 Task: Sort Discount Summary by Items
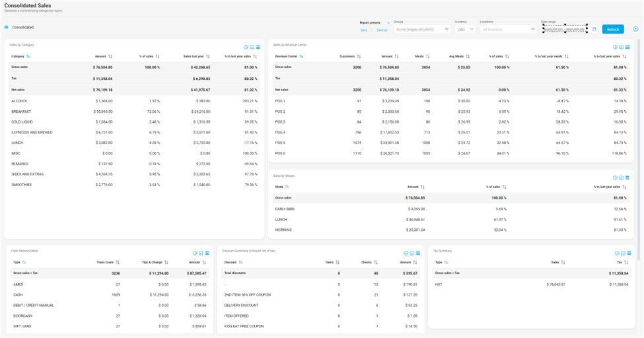tap(338, 262)
